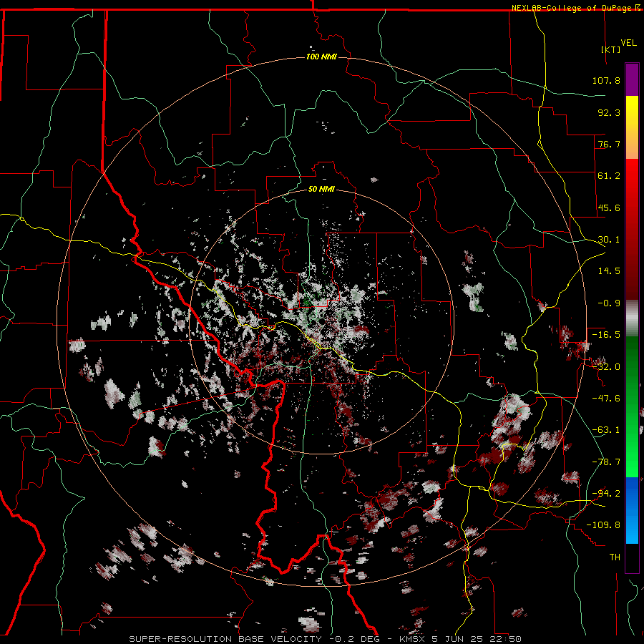Click the 92.3 velocity scale value
The width and height of the screenshot is (644, 644).
click(x=609, y=112)
